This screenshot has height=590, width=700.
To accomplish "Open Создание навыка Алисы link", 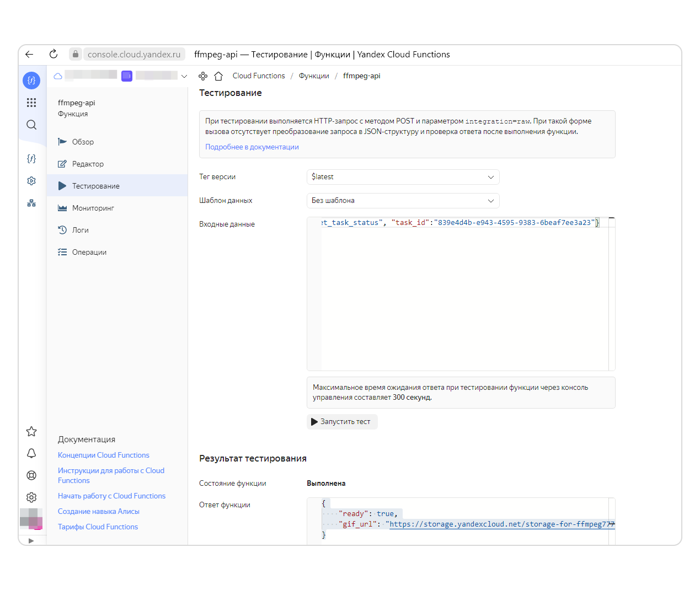I will (99, 512).
